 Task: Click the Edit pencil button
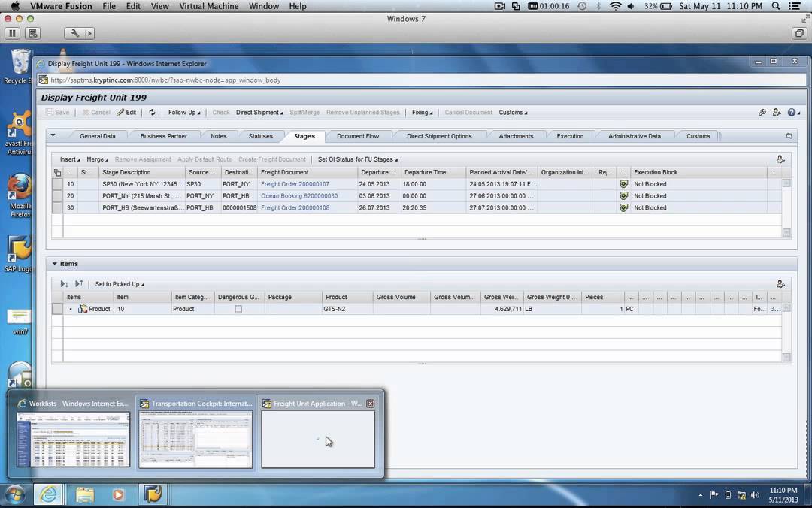point(126,113)
